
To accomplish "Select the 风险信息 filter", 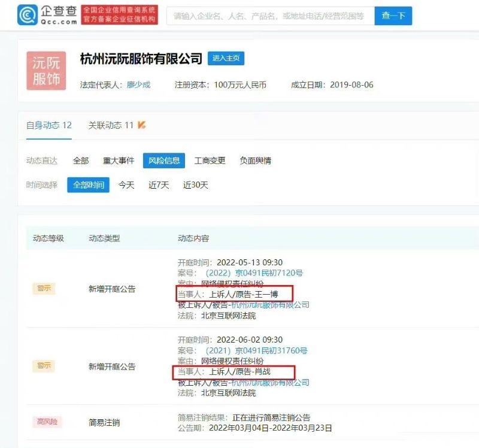I will 163,161.
